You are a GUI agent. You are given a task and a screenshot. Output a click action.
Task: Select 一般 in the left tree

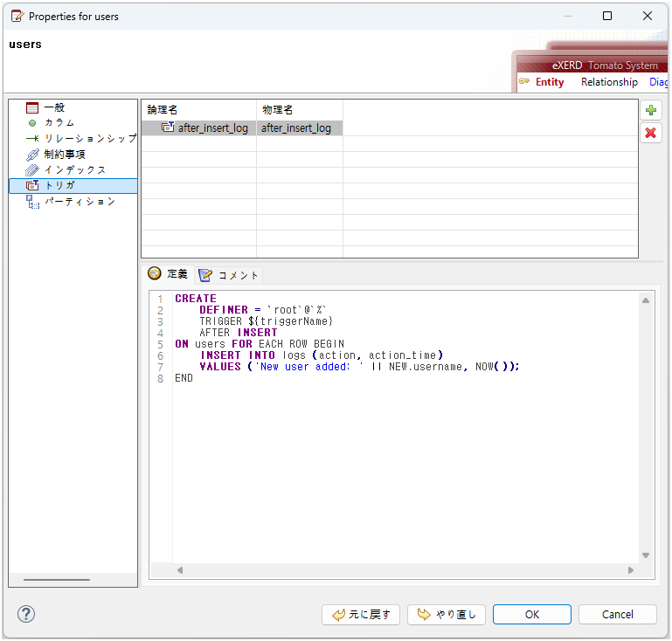pyautogui.click(x=54, y=107)
